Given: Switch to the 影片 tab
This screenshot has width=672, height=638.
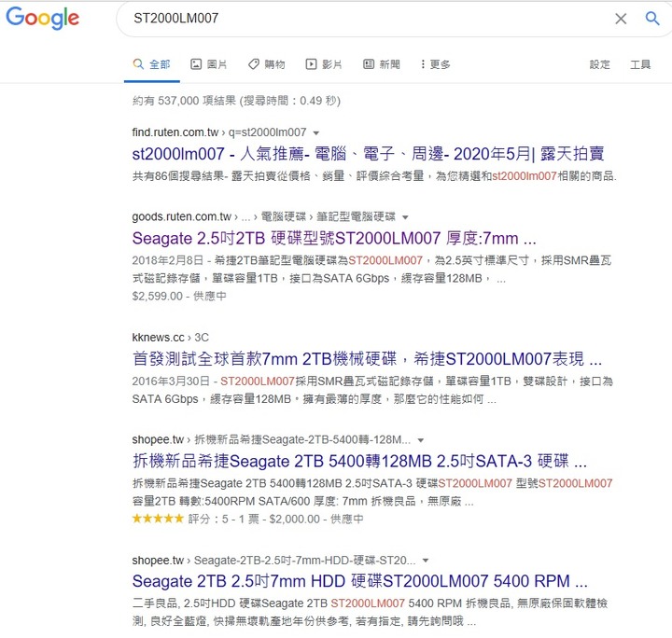Looking at the screenshot, I should (324, 64).
